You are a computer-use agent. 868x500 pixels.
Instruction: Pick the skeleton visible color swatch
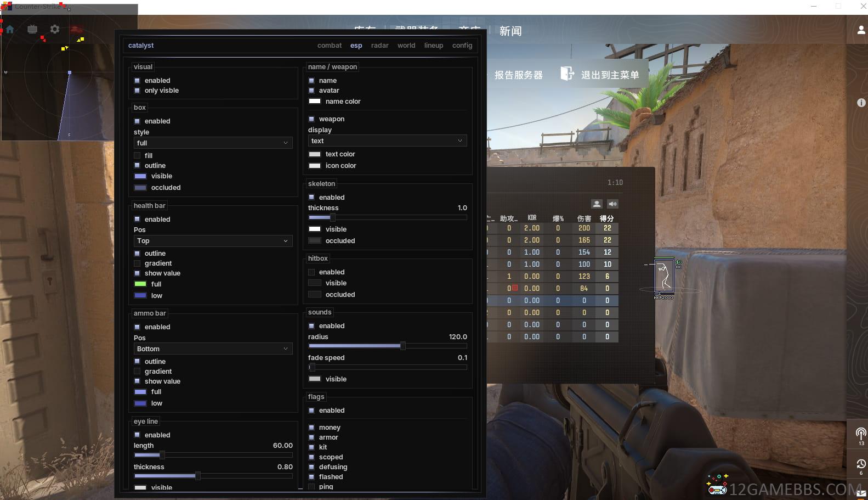pyautogui.click(x=315, y=229)
